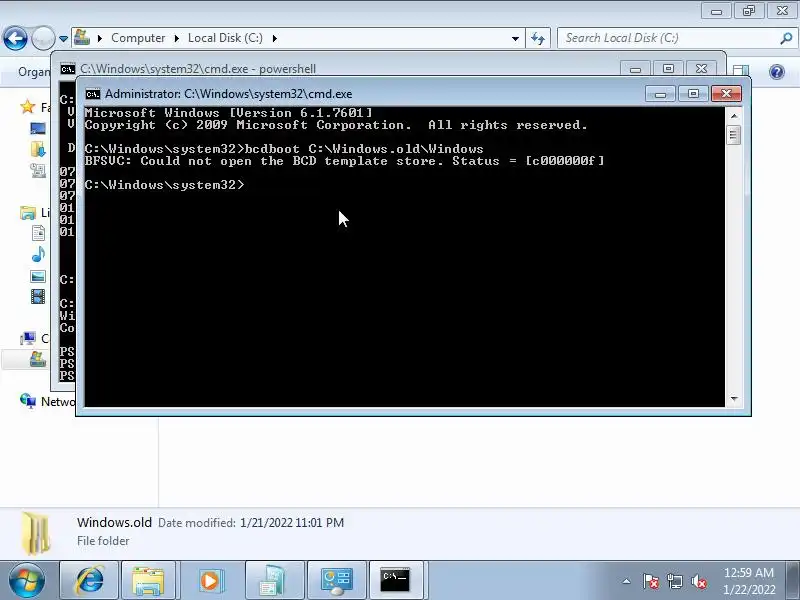The width and height of the screenshot is (800, 600).
Task: Expand the arrow after Local Disk (C:)
Action: point(274,38)
